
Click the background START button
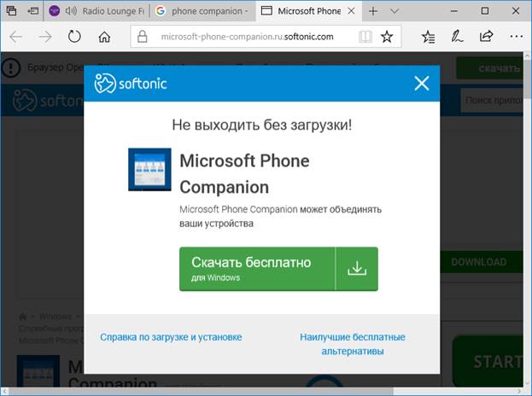coord(488,361)
